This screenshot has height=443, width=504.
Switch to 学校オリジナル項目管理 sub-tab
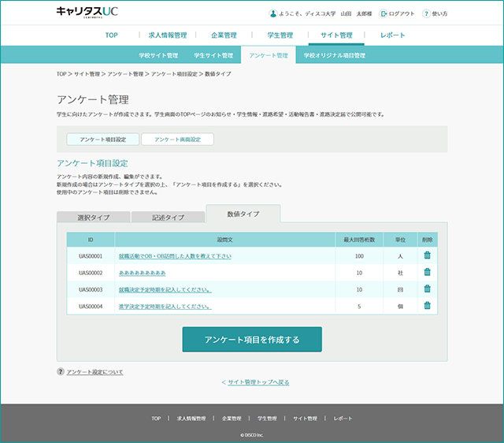tap(334, 55)
